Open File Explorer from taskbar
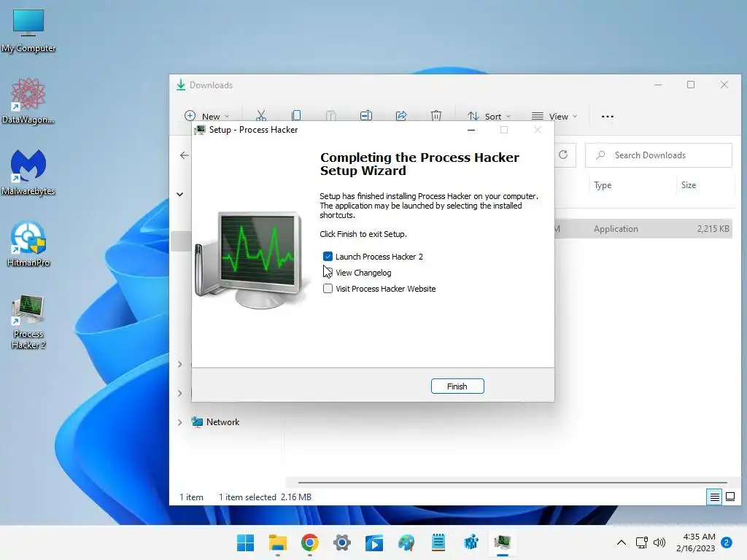Screen dimensions: 747x560 pyautogui.click(x=278, y=542)
